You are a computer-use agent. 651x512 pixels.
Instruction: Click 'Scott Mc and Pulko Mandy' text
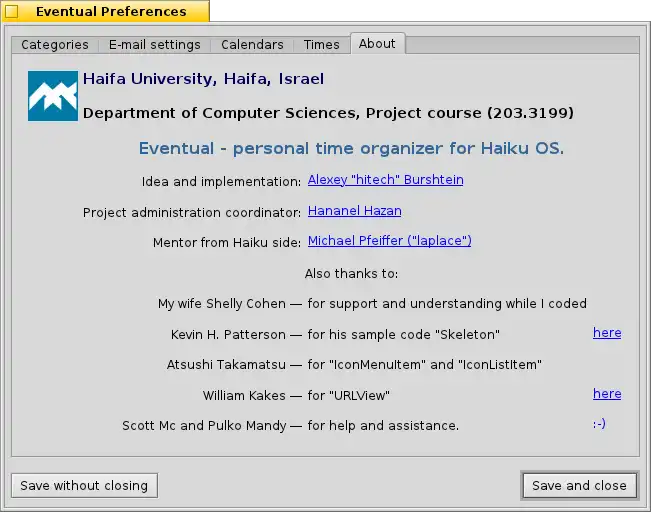pos(204,426)
